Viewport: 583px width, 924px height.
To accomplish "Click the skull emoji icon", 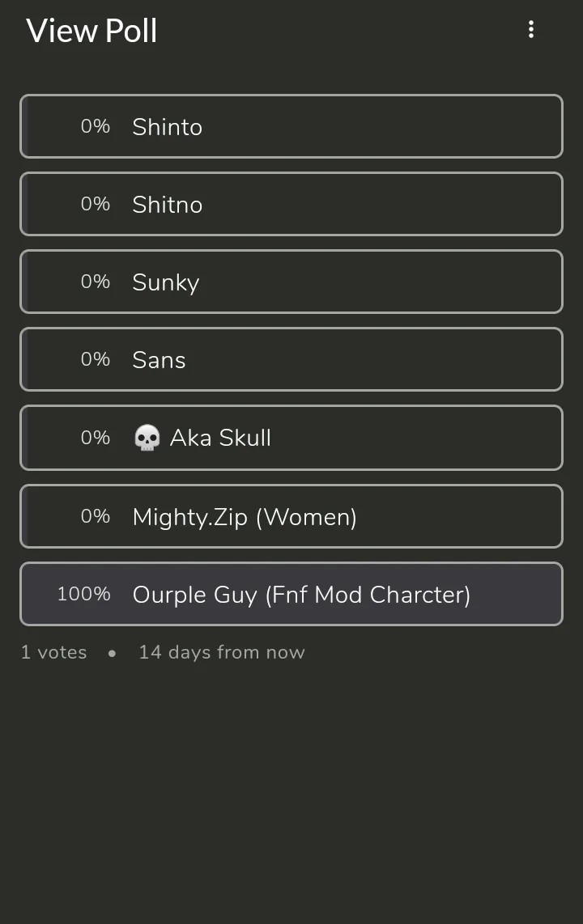I will [147, 438].
